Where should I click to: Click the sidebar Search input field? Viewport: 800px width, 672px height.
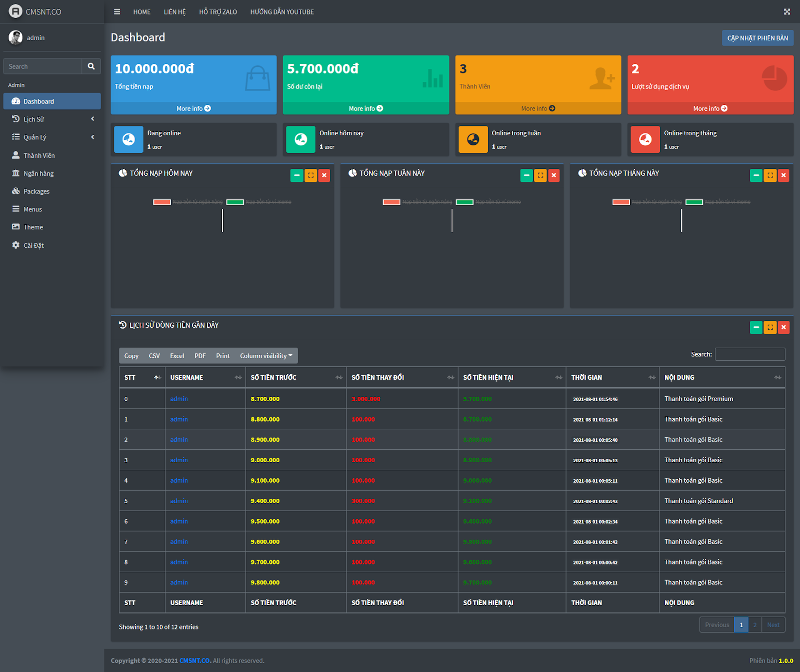tap(42, 66)
